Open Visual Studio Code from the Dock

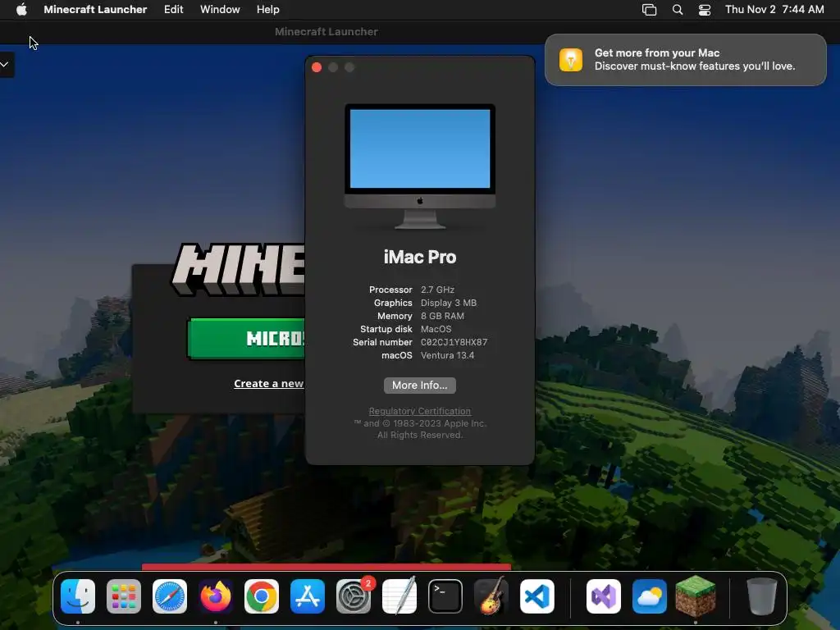tap(537, 596)
